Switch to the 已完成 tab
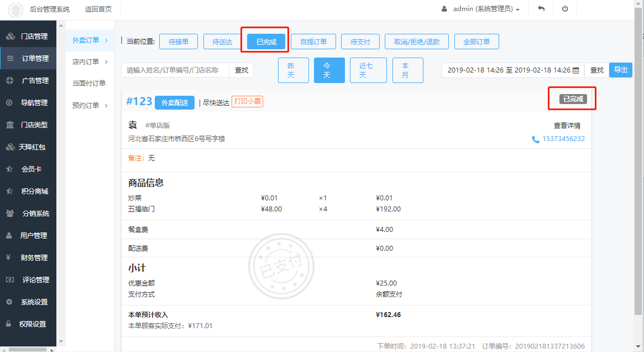The height and width of the screenshot is (352, 644). click(266, 42)
